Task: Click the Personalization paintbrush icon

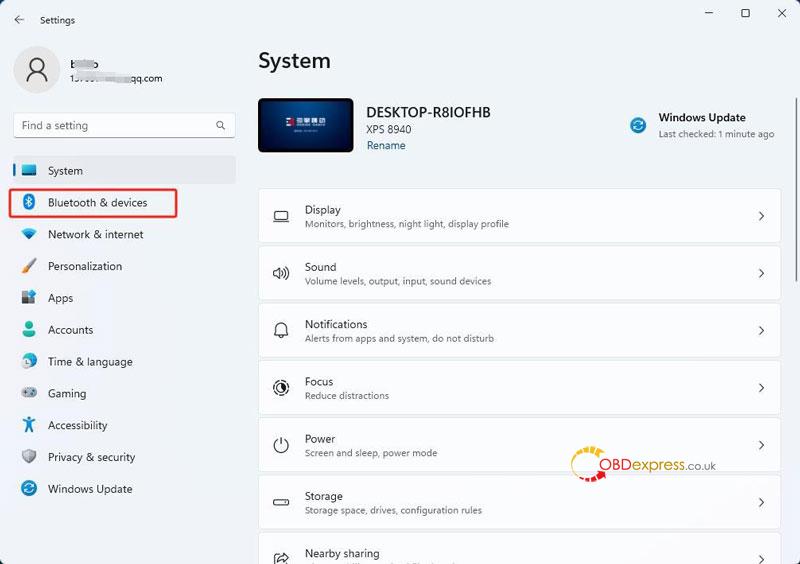Action: 29,266
